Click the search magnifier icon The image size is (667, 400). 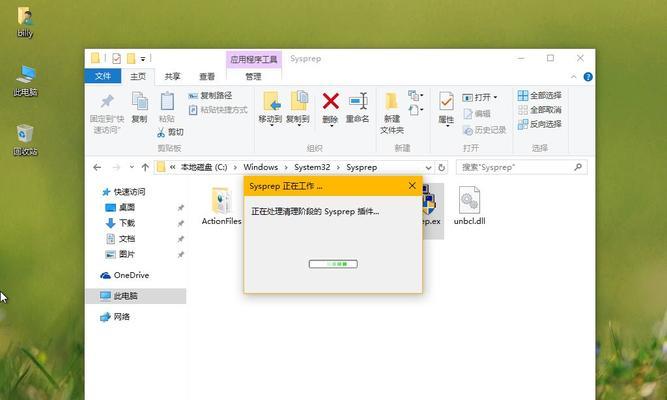click(x=578, y=167)
